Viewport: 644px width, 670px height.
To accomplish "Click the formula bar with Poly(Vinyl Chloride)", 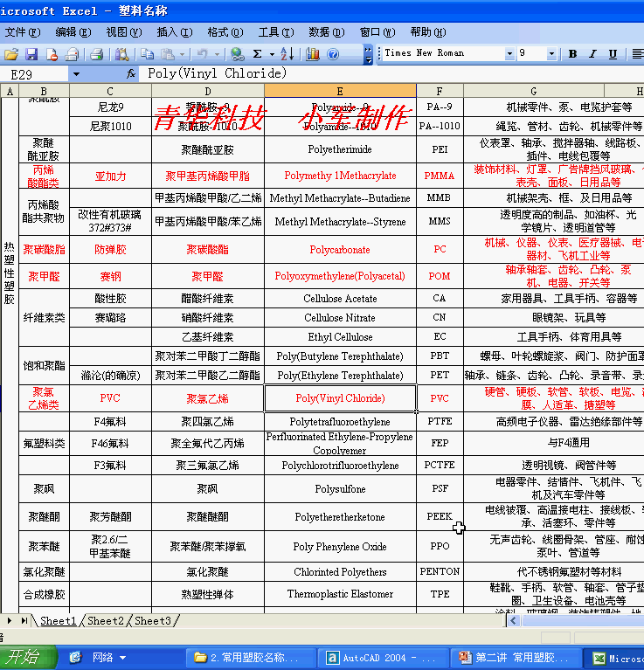I will point(391,74).
